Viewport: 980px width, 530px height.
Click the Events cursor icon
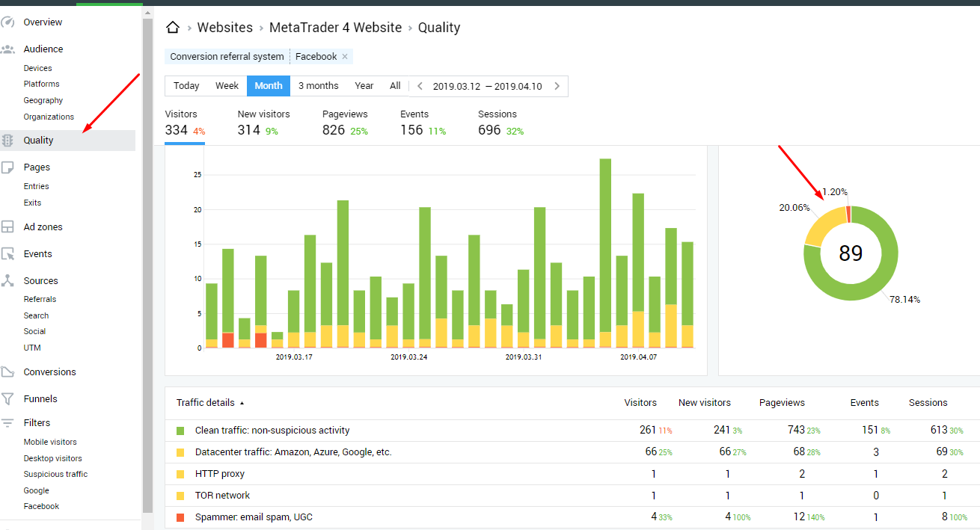8,254
